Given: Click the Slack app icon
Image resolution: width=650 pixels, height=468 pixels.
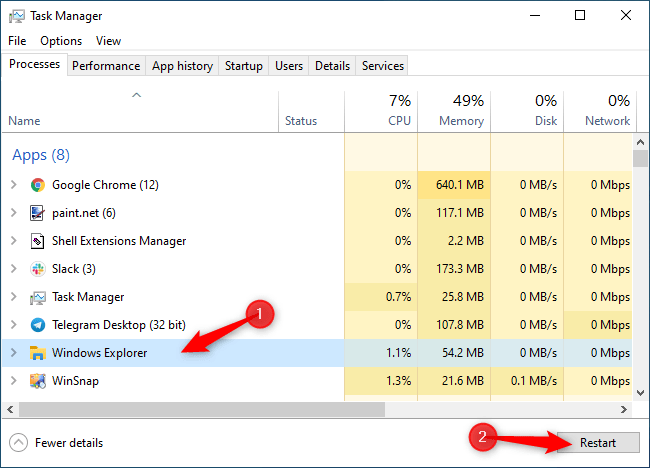Looking at the screenshot, I should click(38, 269).
